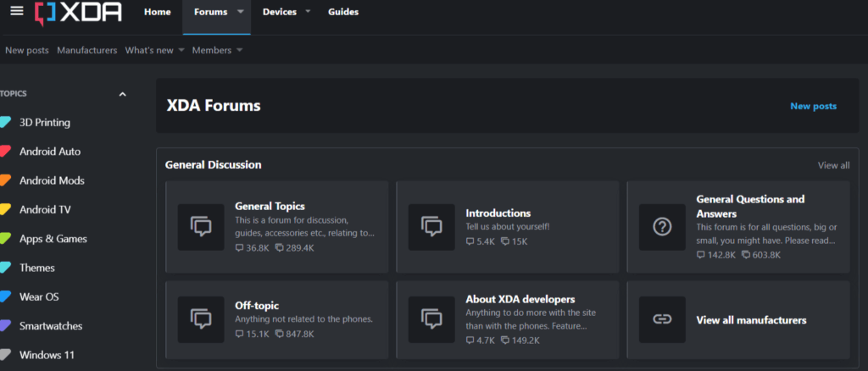Select the Forums tab

(x=211, y=12)
